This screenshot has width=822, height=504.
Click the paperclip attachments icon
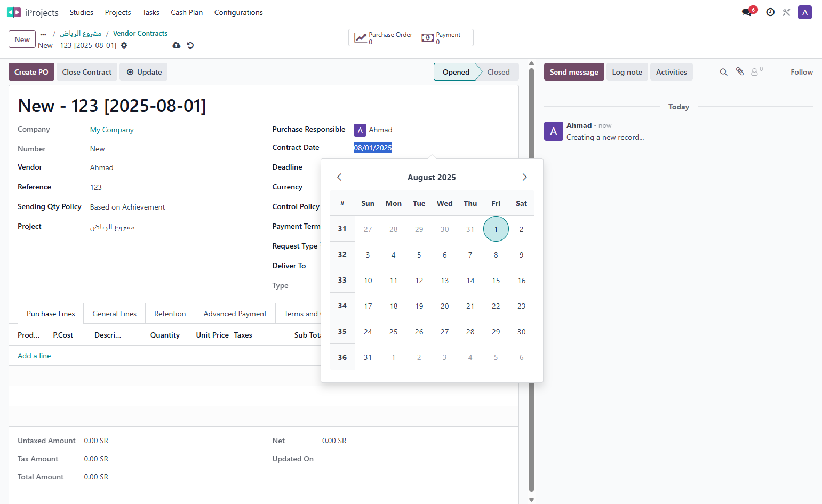point(740,71)
